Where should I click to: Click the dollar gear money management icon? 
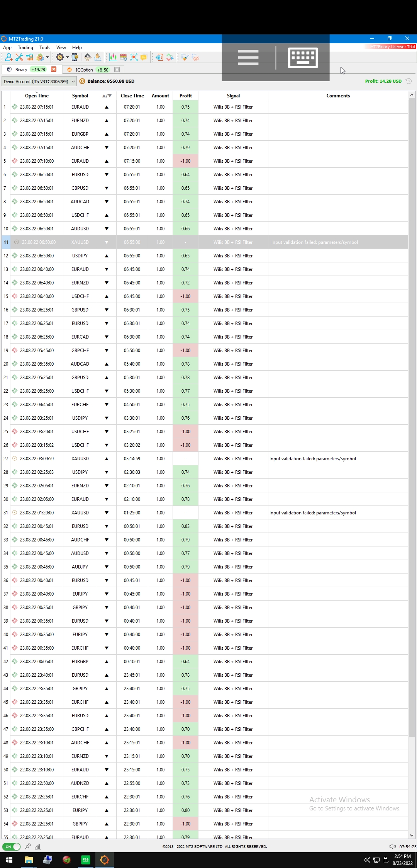(x=59, y=58)
